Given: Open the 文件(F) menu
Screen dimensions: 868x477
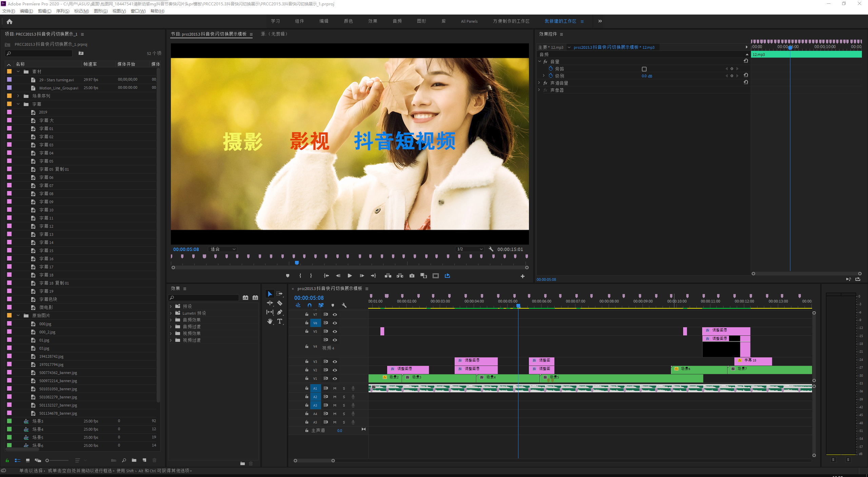Looking at the screenshot, I should coord(9,11).
